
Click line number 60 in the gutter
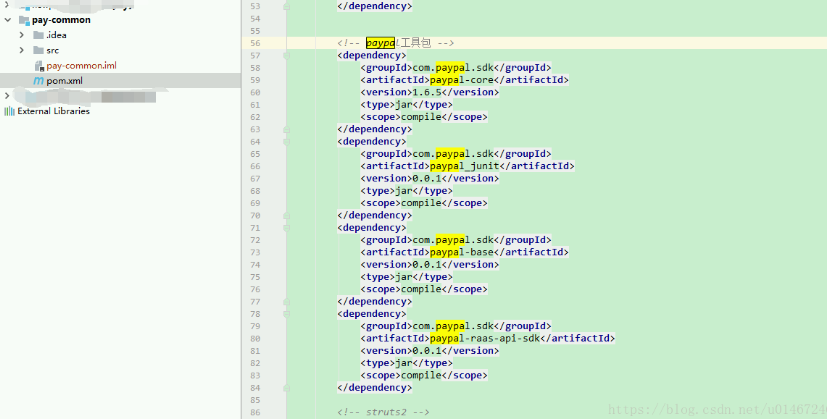[x=255, y=92]
